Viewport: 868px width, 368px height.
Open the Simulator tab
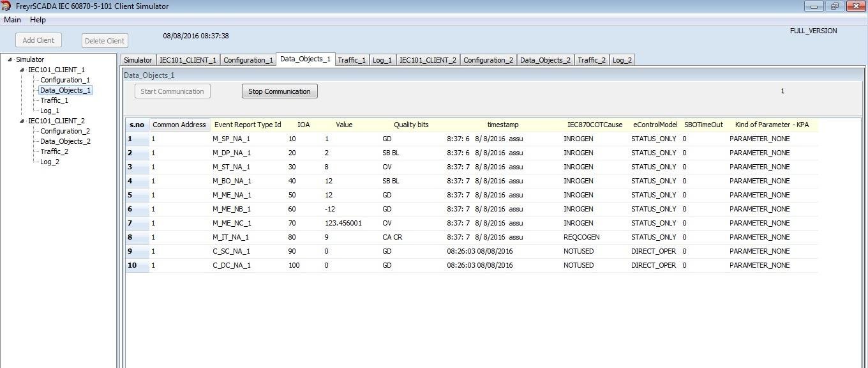[x=138, y=60]
